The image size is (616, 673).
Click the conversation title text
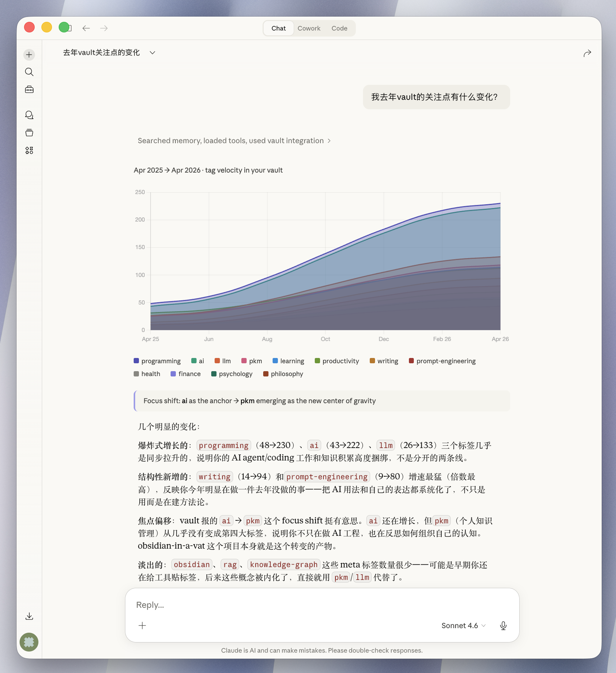click(101, 53)
